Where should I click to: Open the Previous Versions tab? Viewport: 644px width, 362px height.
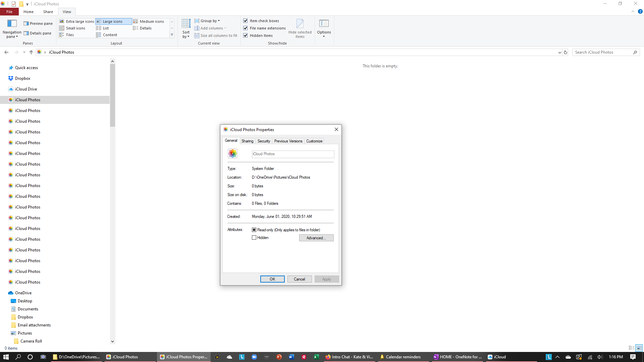[x=288, y=141]
